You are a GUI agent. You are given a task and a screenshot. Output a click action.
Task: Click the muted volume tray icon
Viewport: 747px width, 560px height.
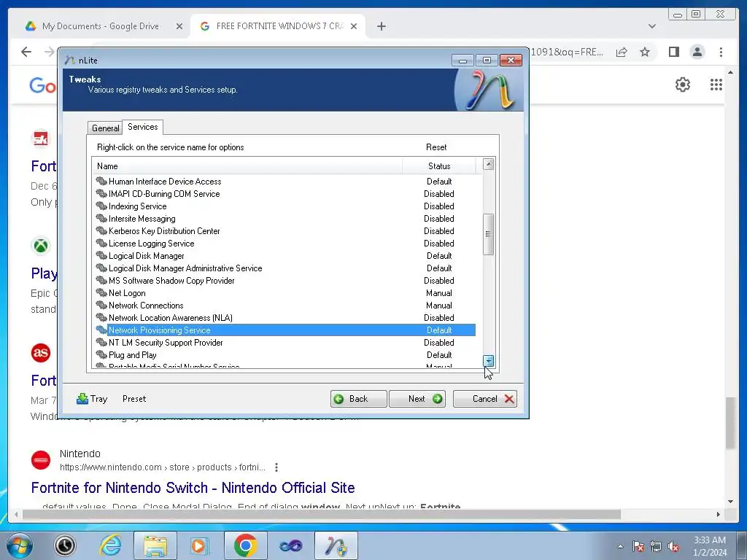tap(673, 546)
